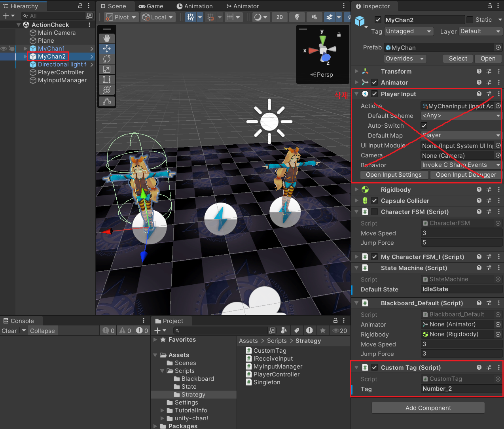The width and height of the screenshot is (504, 429).
Task: Open the Behavior Invoke C Sharp Events dropdown
Action: [461, 165]
